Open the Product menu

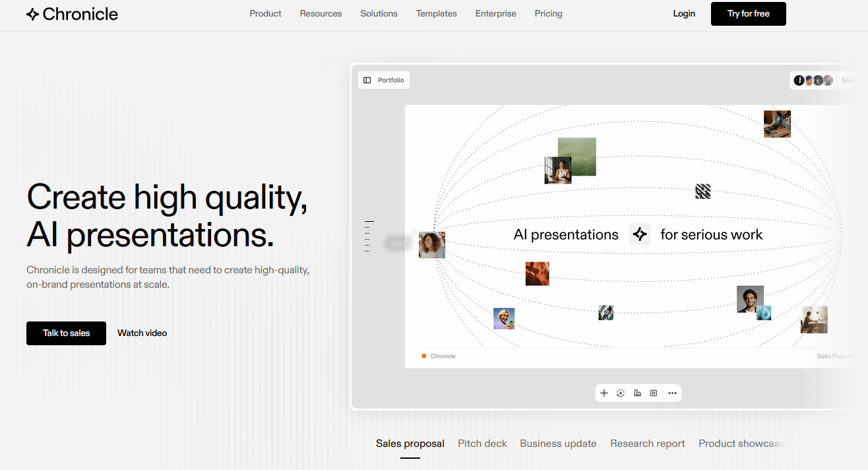[266, 13]
